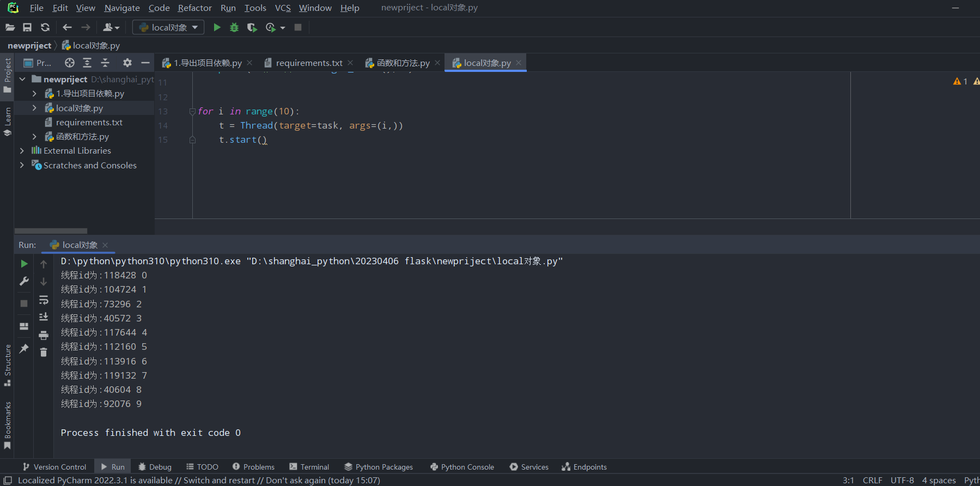The image size is (980, 486).
Task: Jump up the stack trace arrow
Action: click(44, 264)
